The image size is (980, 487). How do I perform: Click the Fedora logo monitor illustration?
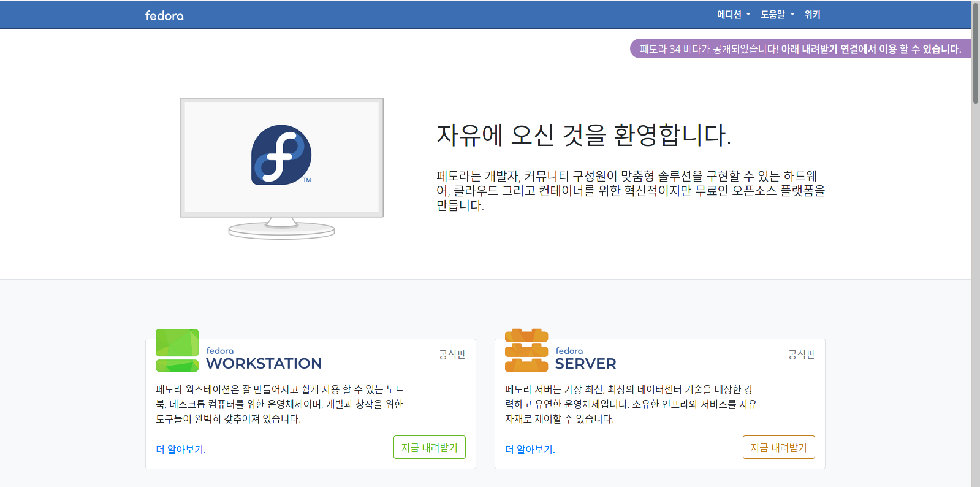281,168
